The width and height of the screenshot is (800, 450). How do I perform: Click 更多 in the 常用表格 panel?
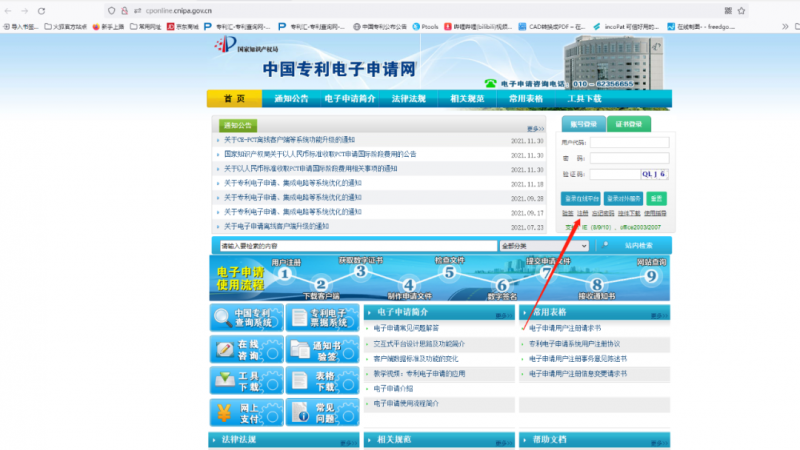coord(659,316)
